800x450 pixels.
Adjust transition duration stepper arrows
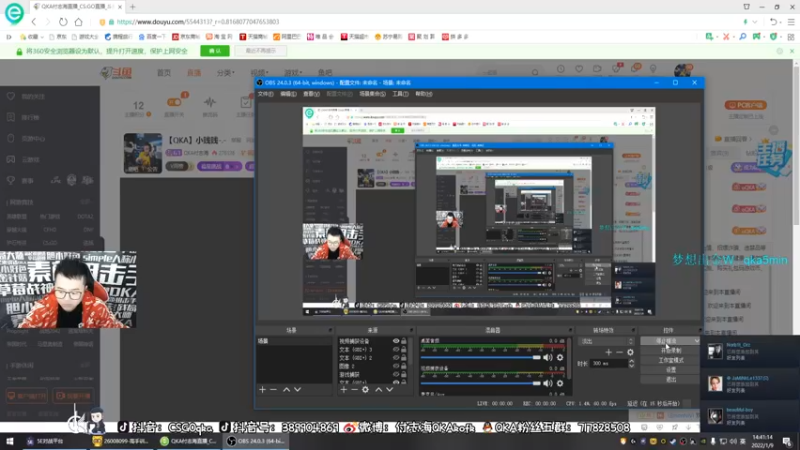tap(632, 363)
